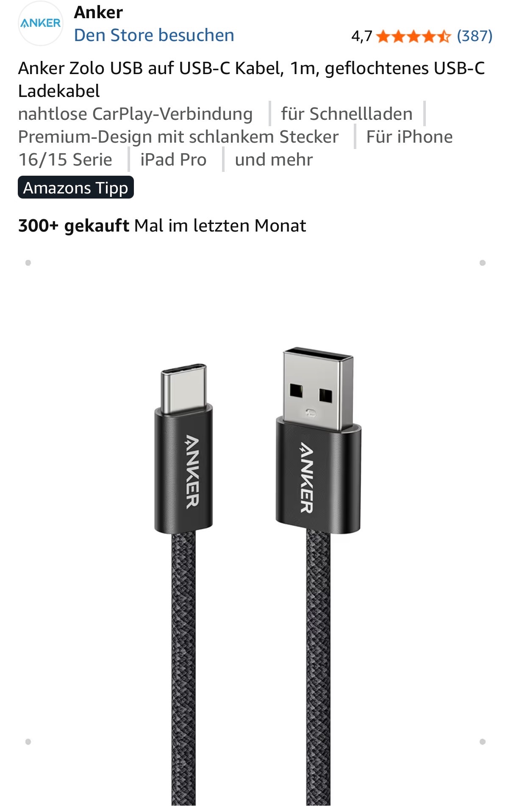The width and height of the screenshot is (511, 812).
Task: Tap the 'für Schnellladen' feature text
Action: (x=347, y=114)
